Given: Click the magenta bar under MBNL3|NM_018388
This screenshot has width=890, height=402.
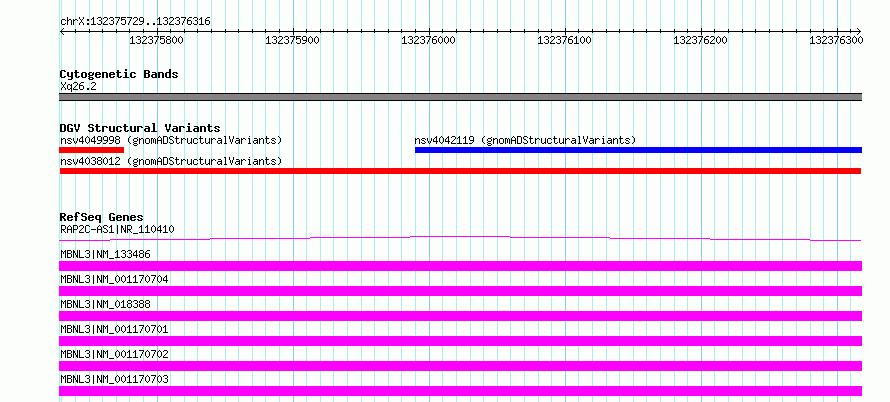Looking at the screenshot, I should [460, 316].
